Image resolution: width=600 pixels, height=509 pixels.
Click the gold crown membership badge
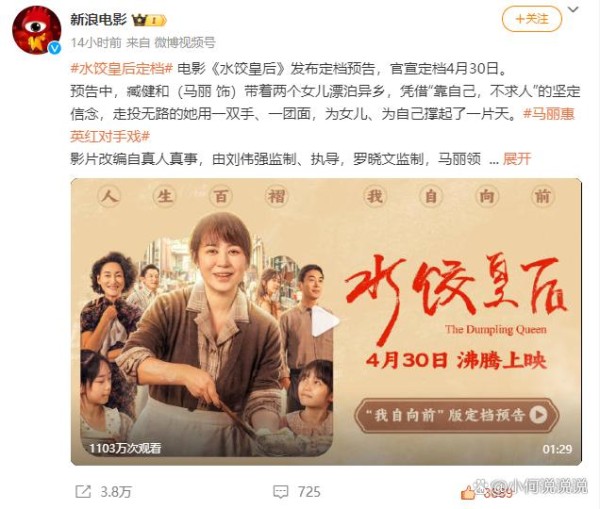pos(149,20)
